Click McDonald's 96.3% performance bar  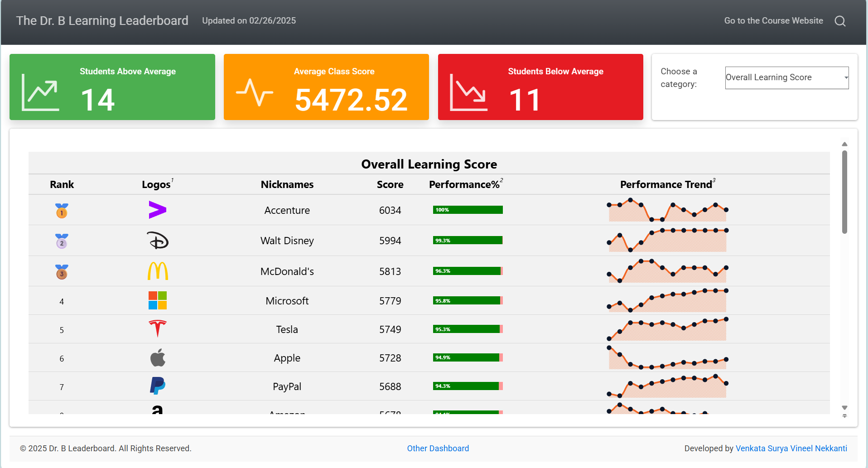pyautogui.click(x=468, y=271)
